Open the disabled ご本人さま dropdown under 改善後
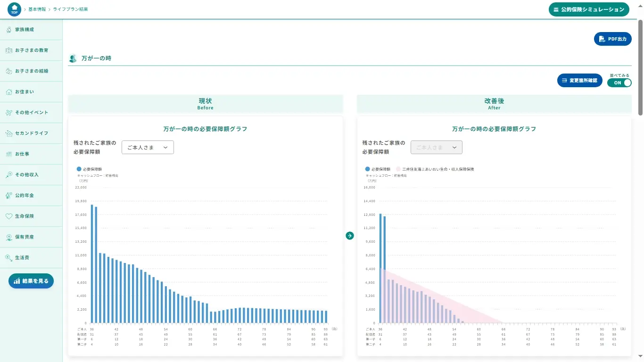 tap(436, 148)
